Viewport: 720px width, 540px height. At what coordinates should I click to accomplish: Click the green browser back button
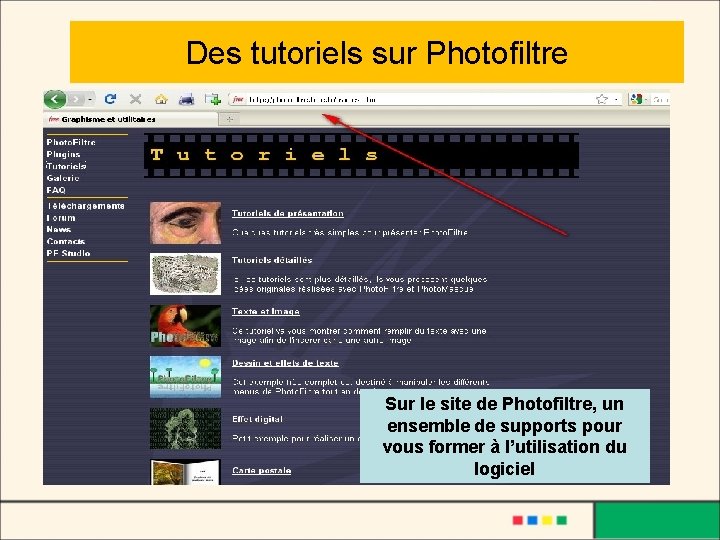click(55, 99)
